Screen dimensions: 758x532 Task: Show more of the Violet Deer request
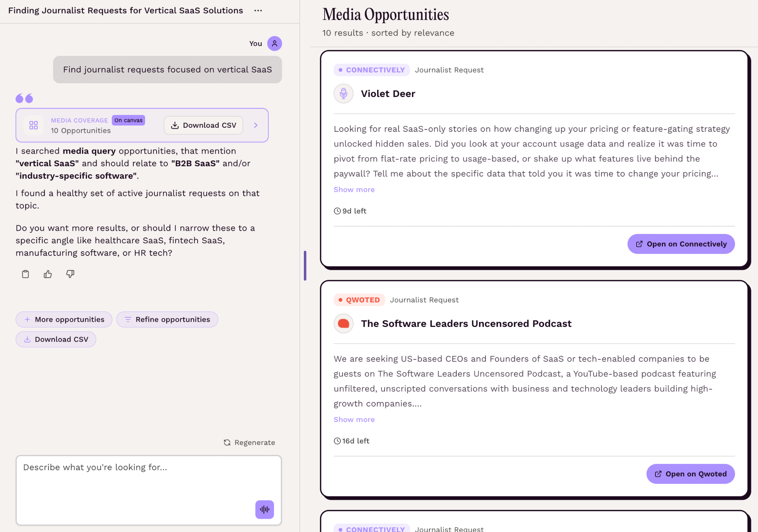point(354,190)
